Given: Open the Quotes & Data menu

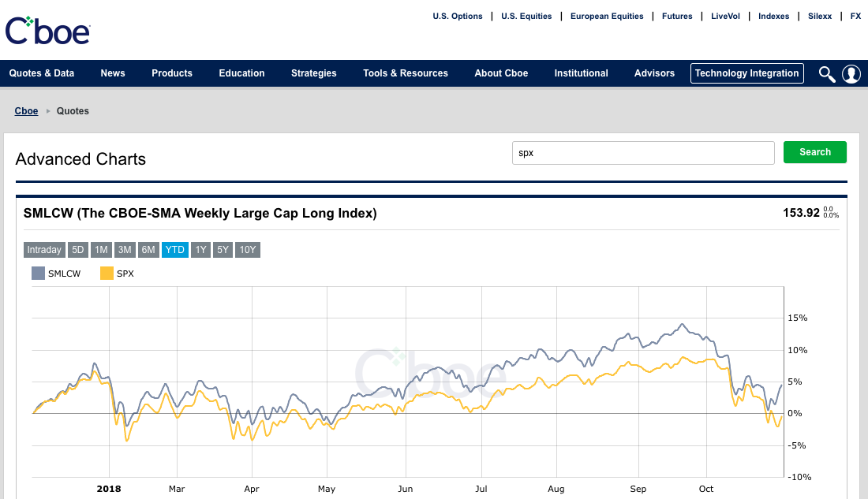Looking at the screenshot, I should coord(42,73).
